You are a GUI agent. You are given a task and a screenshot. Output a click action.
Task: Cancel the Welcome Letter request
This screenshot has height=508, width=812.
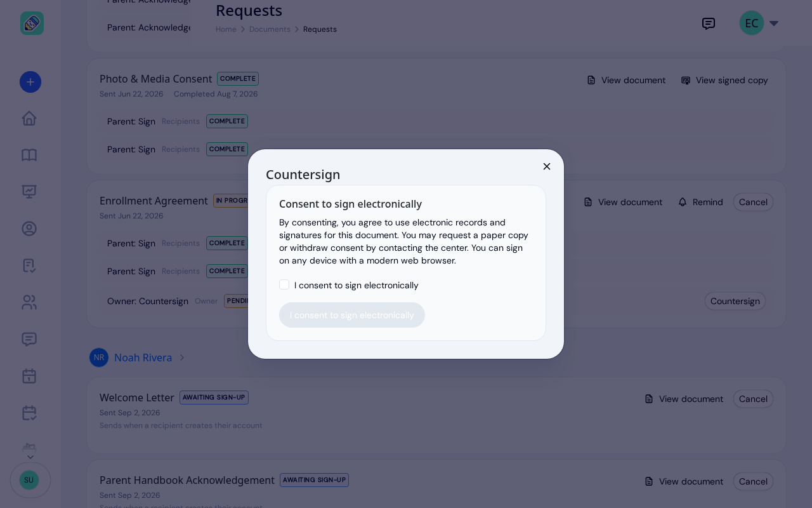[x=753, y=399]
